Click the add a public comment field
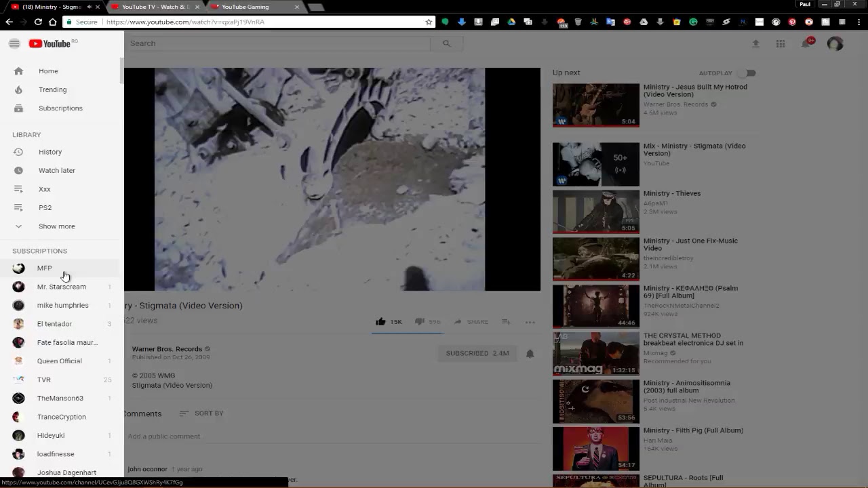The width and height of the screenshot is (868, 488). click(x=332, y=436)
